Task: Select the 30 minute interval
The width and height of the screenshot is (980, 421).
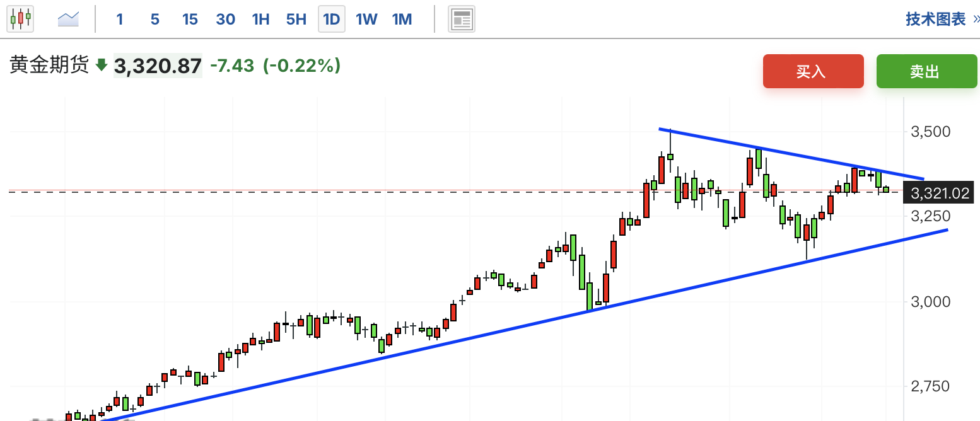Action: pyautogui.click(x=225, y=20)
